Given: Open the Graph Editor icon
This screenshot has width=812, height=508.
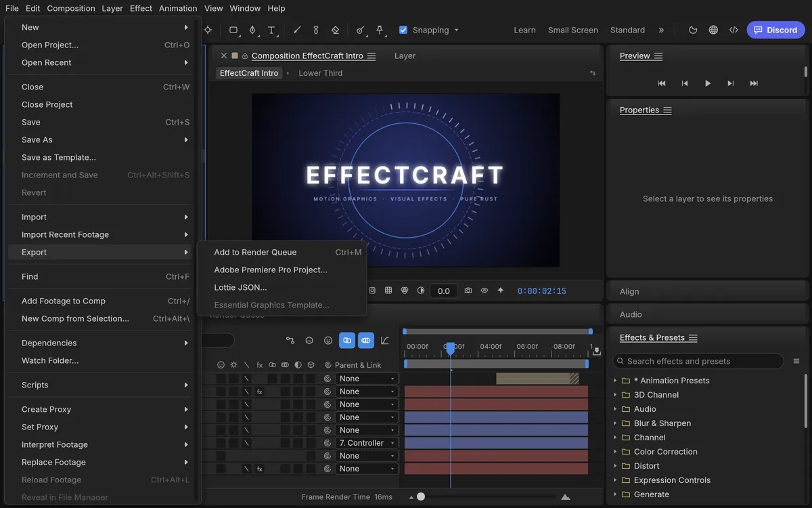Looking at the screenshot, I should 385,340.
